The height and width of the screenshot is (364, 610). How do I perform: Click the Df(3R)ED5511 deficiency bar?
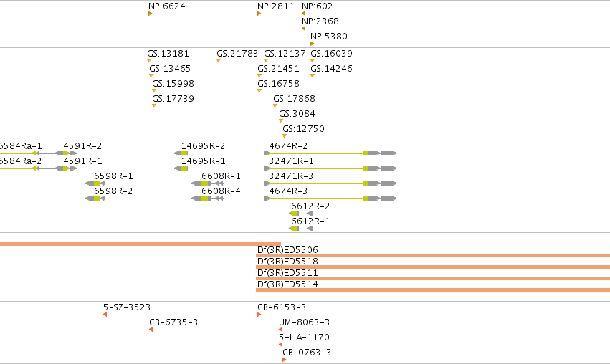[433, 279]
